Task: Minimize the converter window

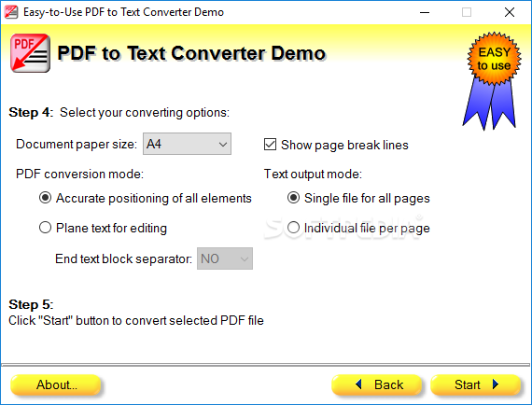Action: click(x=425, y=12)
